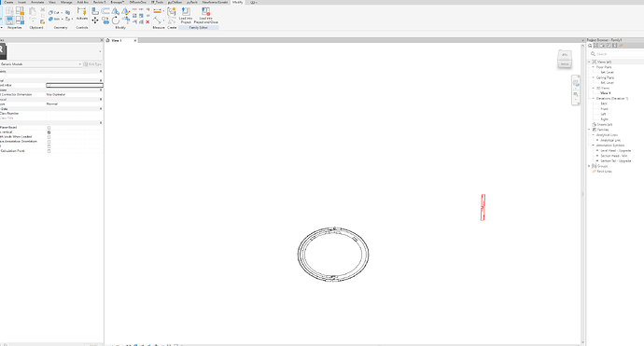This screenshot has width=644, height=346.
Task: Click the Measure between references icon
Action: pyautogui.click(x=158, y=11)
